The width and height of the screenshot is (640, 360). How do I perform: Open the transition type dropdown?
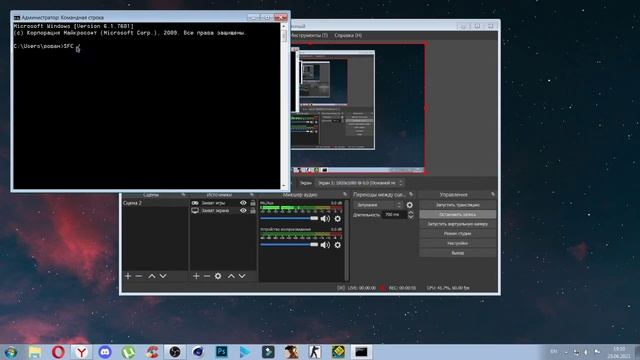(x=379, y=205)
